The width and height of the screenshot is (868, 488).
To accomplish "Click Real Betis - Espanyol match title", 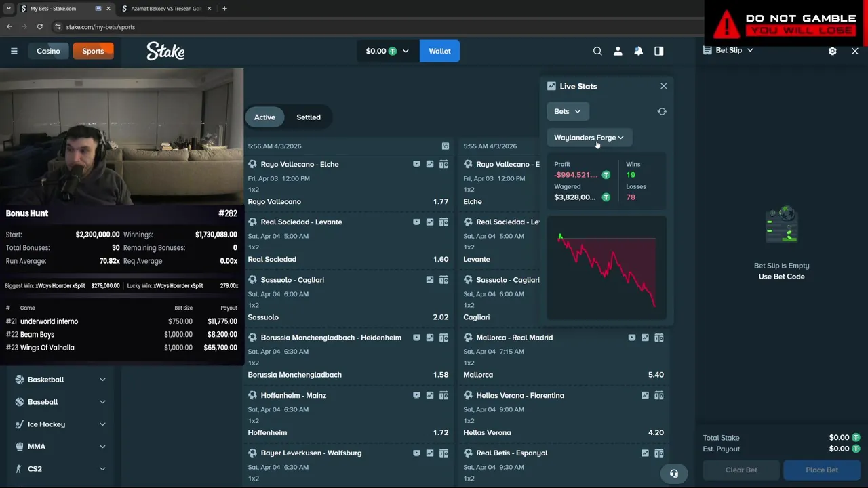I will point(512,453).
